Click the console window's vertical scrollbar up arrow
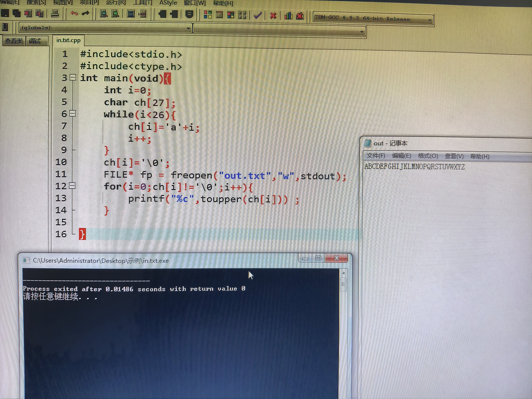This screenshot has height=399, width=532. coord(343,273)
